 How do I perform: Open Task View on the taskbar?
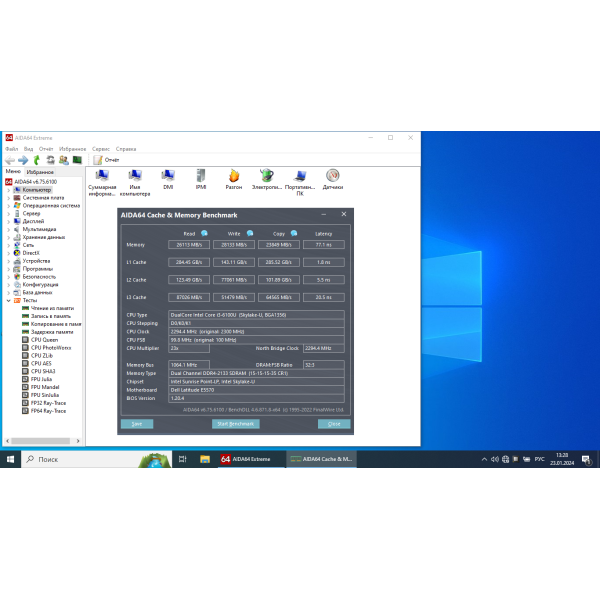pos(183,459)
